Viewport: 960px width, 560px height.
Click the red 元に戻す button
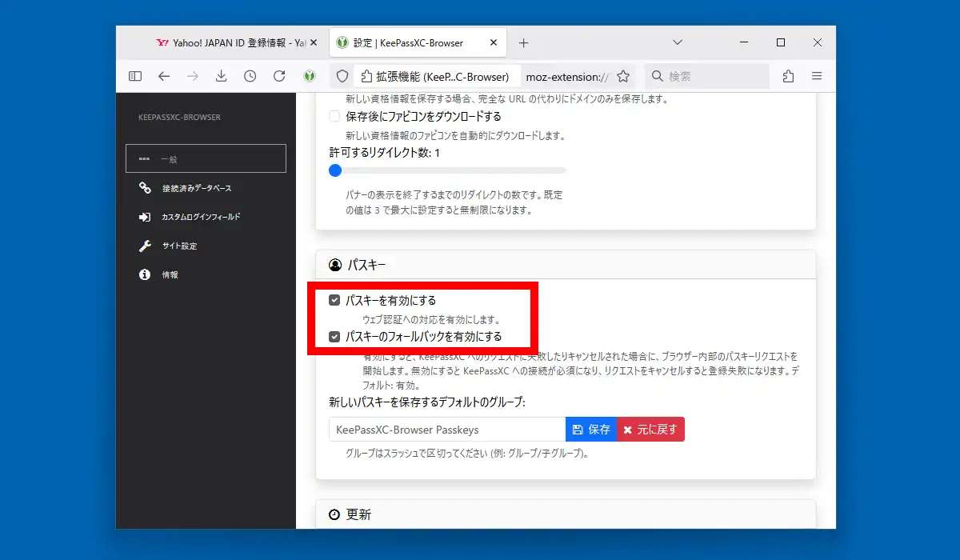pos(650,430)
